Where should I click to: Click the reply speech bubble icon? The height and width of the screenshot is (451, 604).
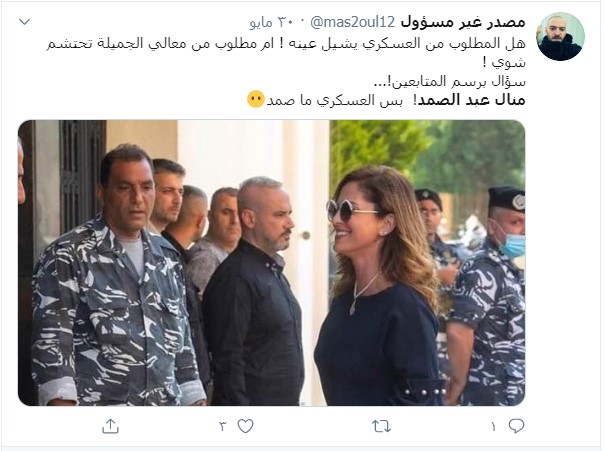click(x=516, y=426)
